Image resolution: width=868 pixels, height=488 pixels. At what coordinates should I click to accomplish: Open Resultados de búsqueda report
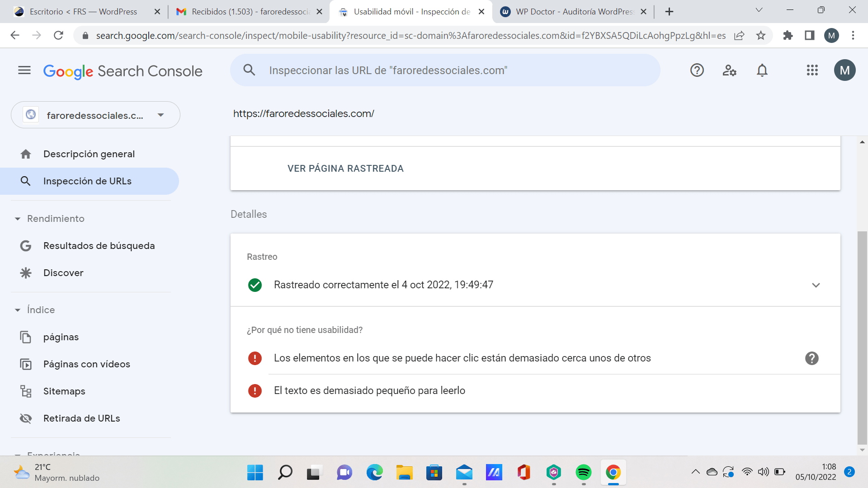[x=90, y=246]
